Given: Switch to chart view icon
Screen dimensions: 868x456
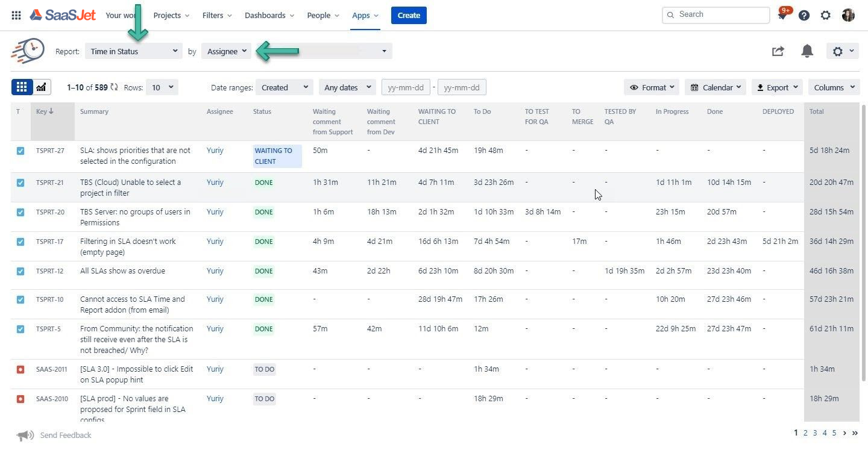Looking at the screenshot, I should pos(42,87).
